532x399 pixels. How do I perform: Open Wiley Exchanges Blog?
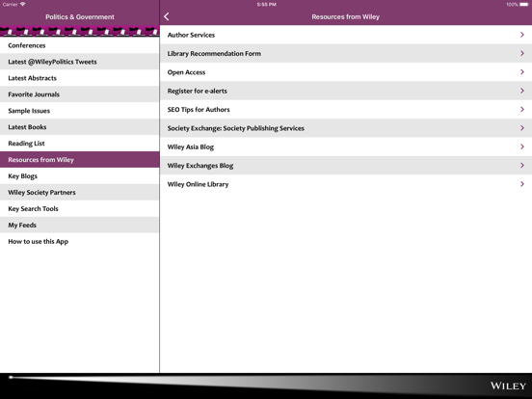click(346, 165)
